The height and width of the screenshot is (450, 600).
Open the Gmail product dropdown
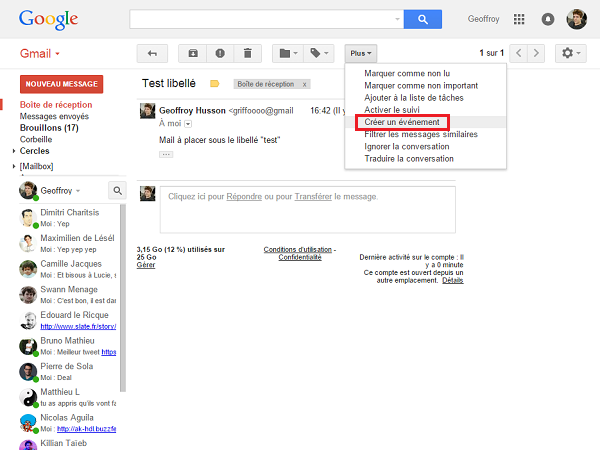[x=40, y=54]
